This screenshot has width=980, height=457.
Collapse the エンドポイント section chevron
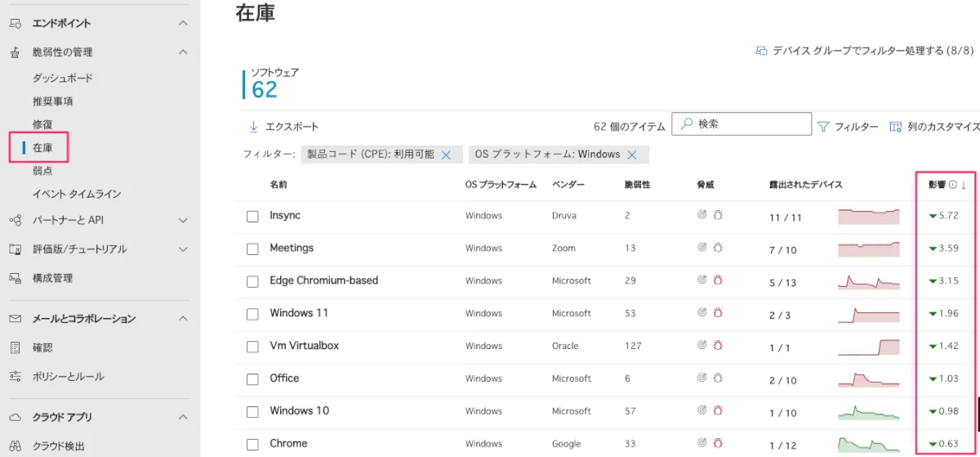183,24
